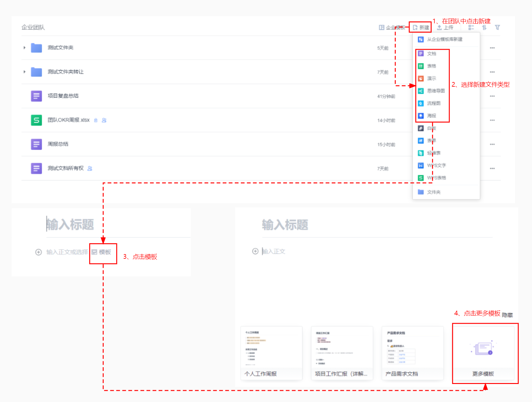Image resolution: width=532 pixels, height=402 pixels.
Task: Click plus icon beside 输入正文 in right editor
Action: (255, 251)
